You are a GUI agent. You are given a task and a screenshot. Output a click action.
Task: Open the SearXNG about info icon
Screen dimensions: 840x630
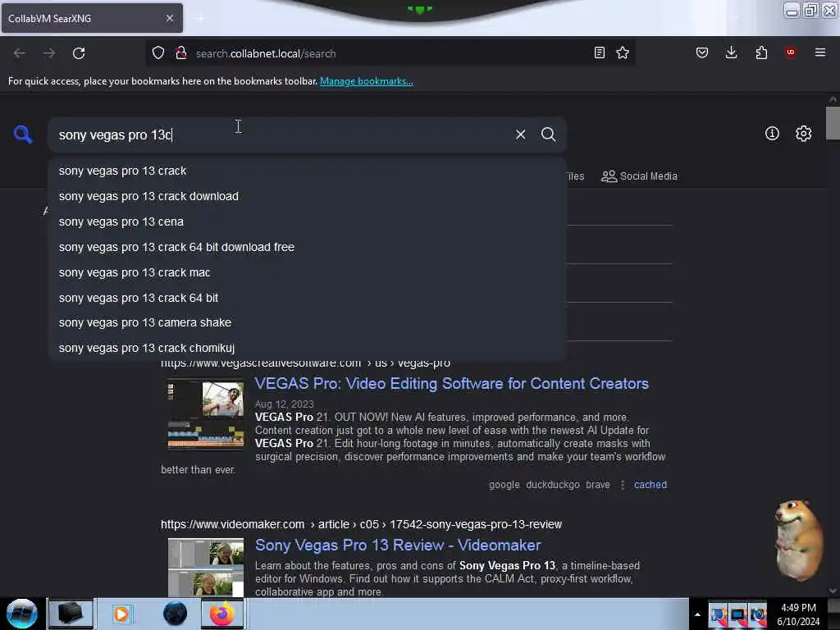(x=772, y=134)
